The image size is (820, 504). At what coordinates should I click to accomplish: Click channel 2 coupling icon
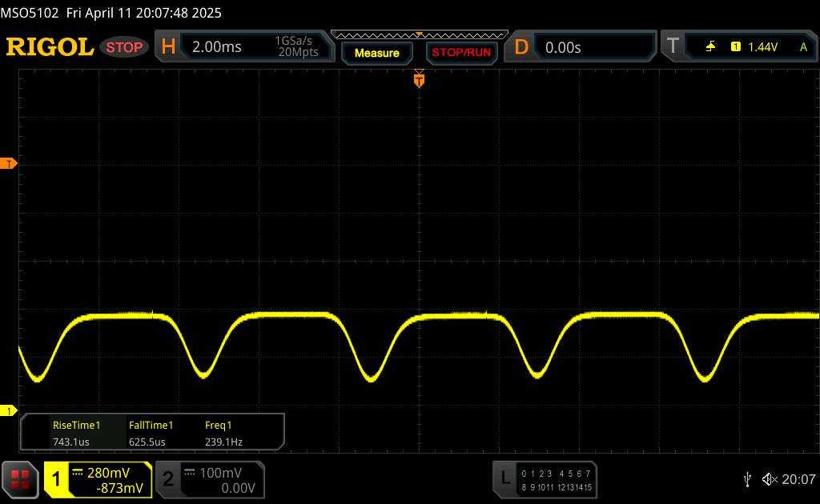(x=189, y=472)
